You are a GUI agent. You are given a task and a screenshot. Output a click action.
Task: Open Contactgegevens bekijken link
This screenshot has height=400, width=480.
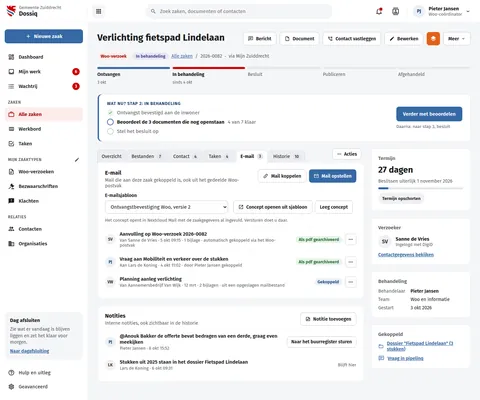[x=406, y=255]
